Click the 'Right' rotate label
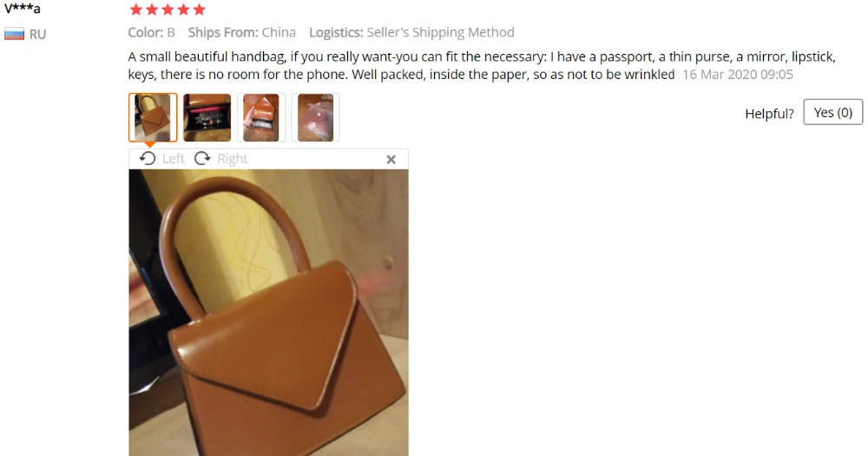 (x=233, y=159)
